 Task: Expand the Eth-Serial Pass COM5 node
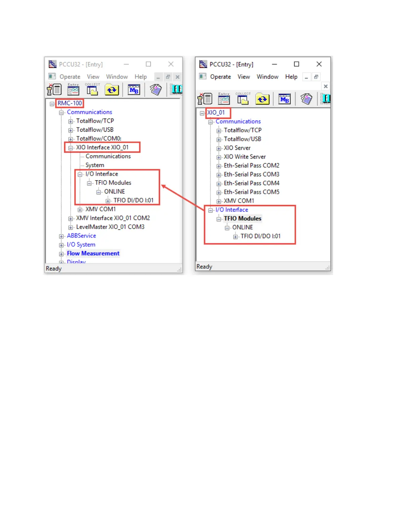(x=219, y=192)
